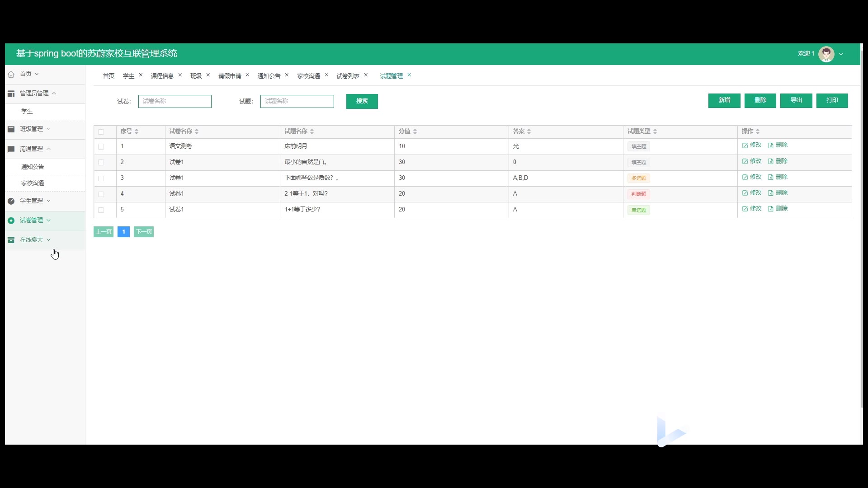This screenshot has width=868, height=488.
Task: Click edit icon for 下面哪些数是质数 row
Action: (745, 177)
